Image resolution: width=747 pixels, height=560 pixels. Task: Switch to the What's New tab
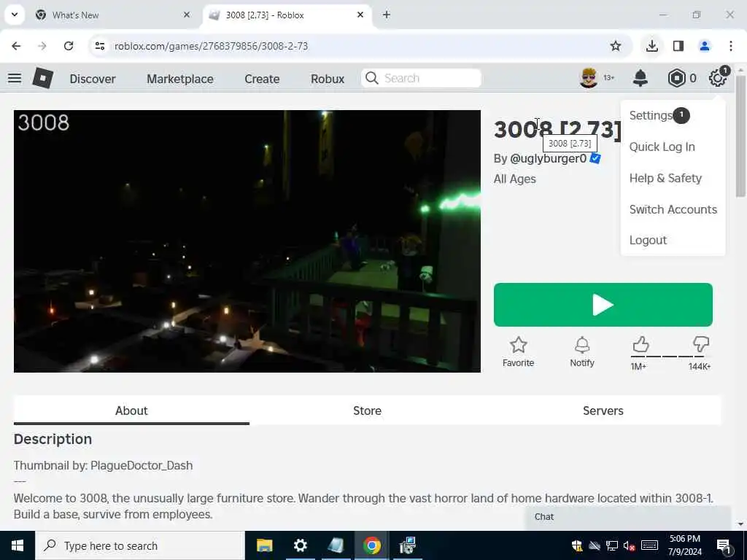pyautogui.click(x=113, y=15)
